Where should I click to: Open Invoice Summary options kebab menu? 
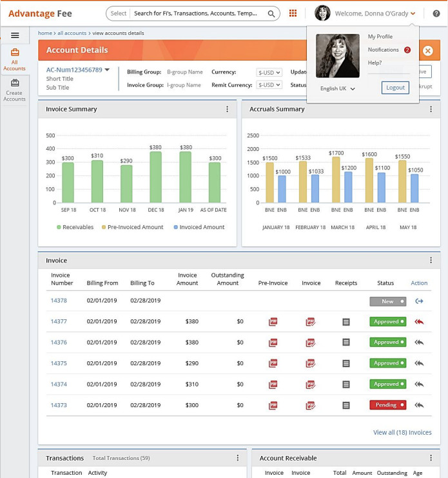coord(228,110)
